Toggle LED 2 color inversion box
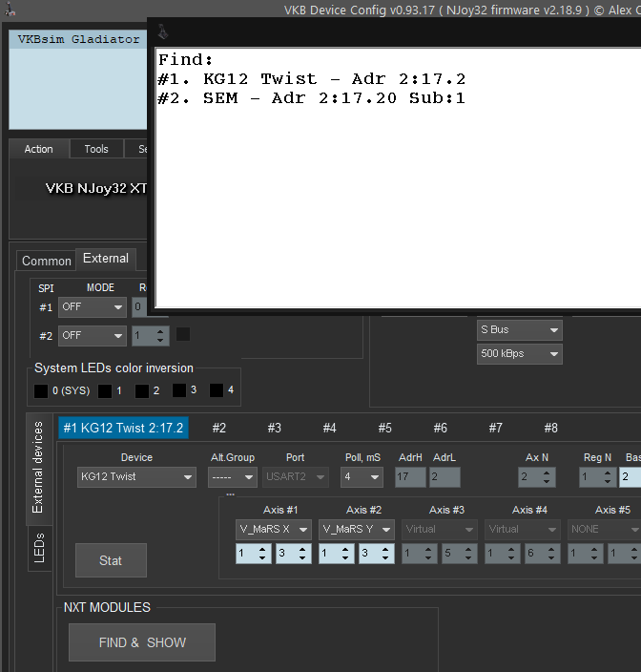641x672 pixels. tap(142, 390)
